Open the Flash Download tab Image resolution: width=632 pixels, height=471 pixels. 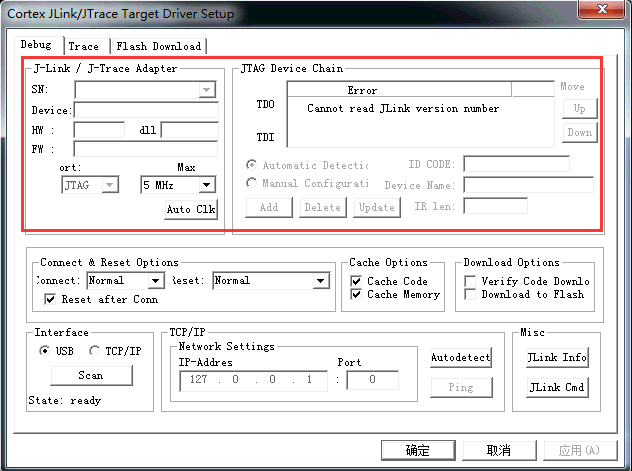tap(158, 46)
